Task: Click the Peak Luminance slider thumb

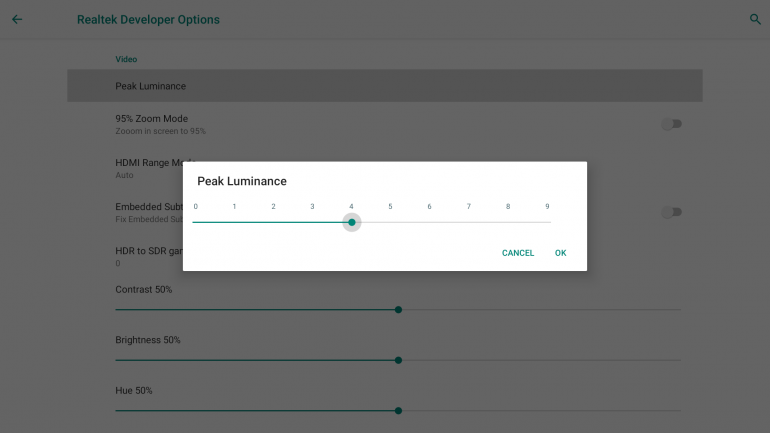Action: coord(352,222)
